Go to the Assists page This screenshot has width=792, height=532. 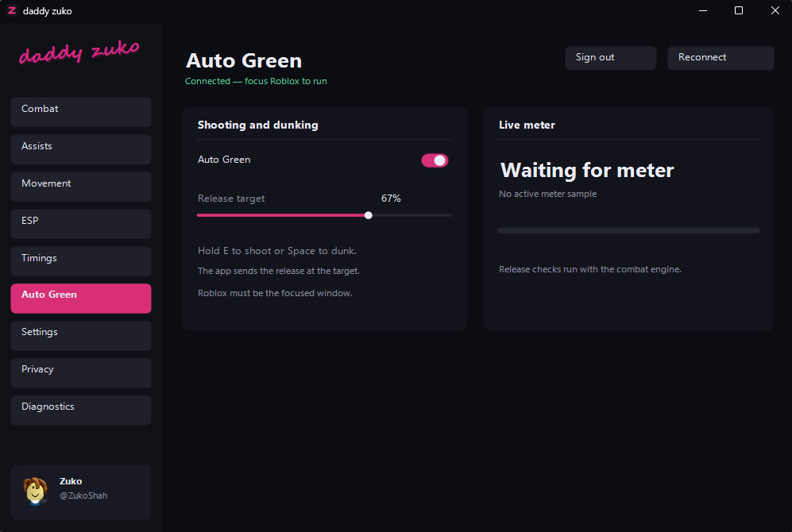click(x=81, y=149)
